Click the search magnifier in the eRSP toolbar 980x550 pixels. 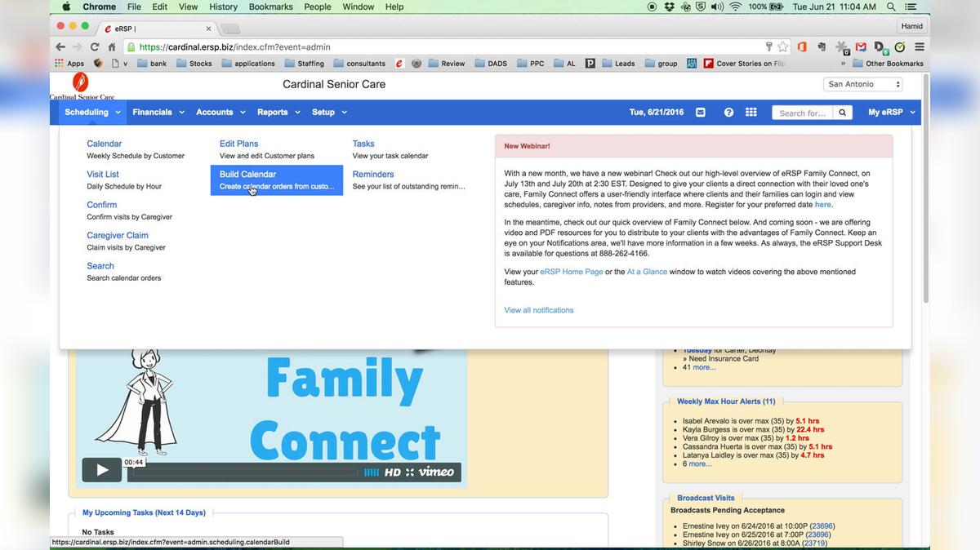click(842, 113)
